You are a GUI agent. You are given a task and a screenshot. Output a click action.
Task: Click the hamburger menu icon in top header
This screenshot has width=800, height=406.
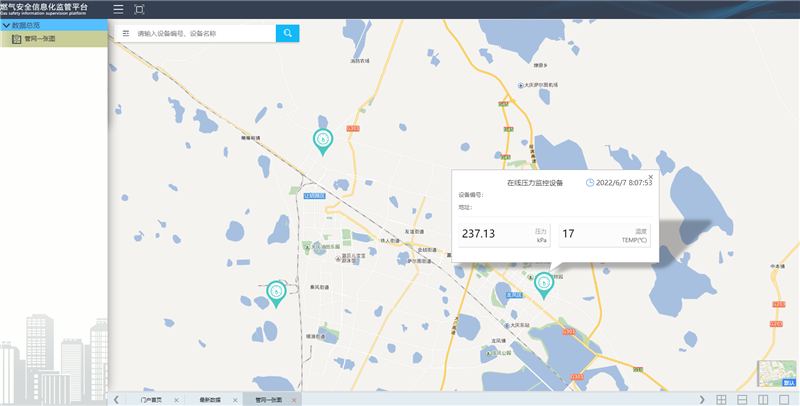click(x=118, y=9)
